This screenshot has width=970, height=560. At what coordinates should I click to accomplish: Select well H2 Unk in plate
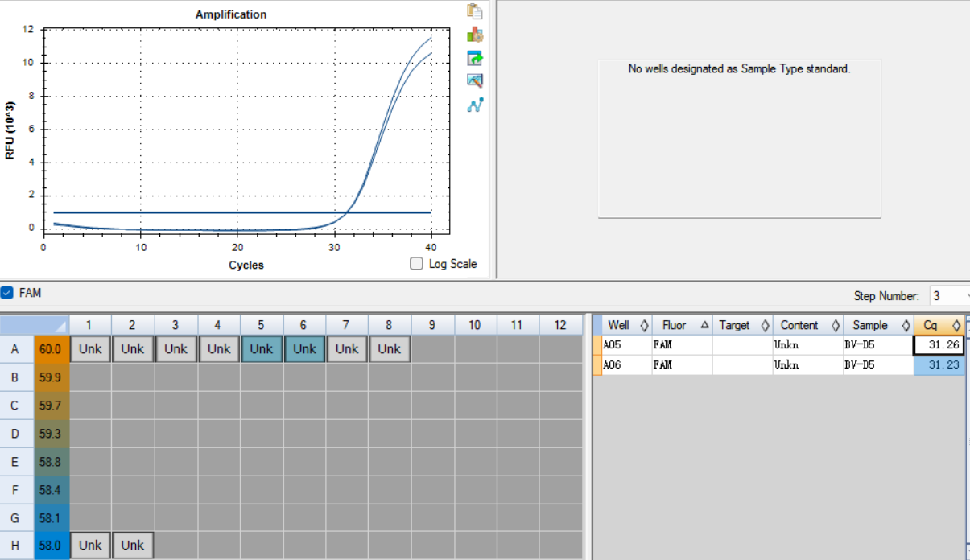(133, 546)
